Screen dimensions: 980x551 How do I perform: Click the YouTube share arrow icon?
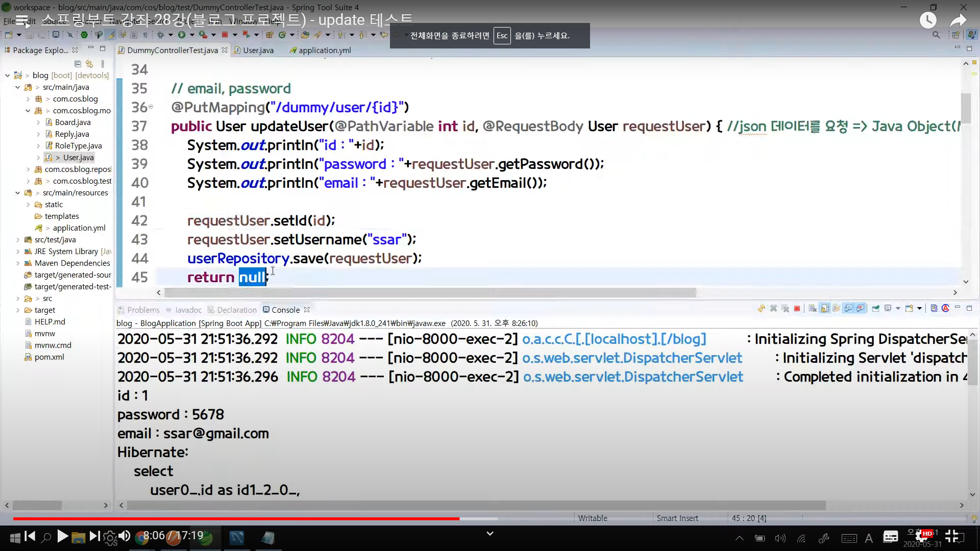point(958,20)
